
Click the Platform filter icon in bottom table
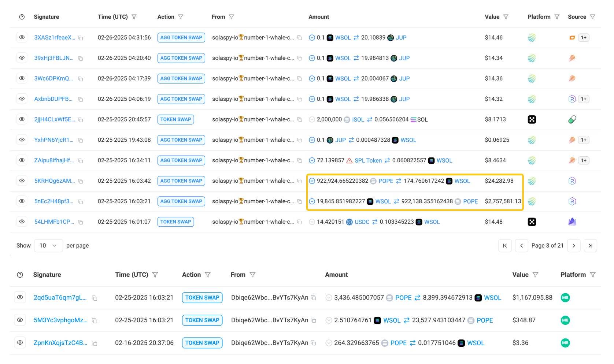tap(593, 275)
